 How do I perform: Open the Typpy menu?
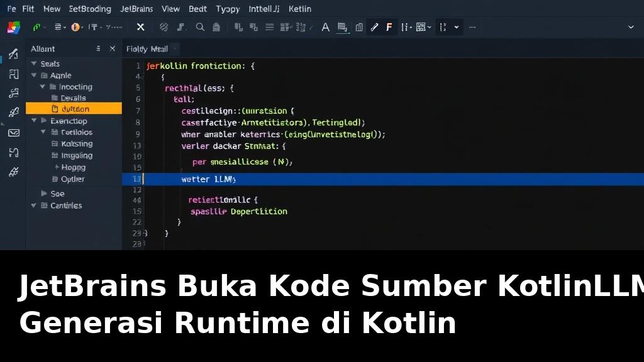(x=228, y=9)
